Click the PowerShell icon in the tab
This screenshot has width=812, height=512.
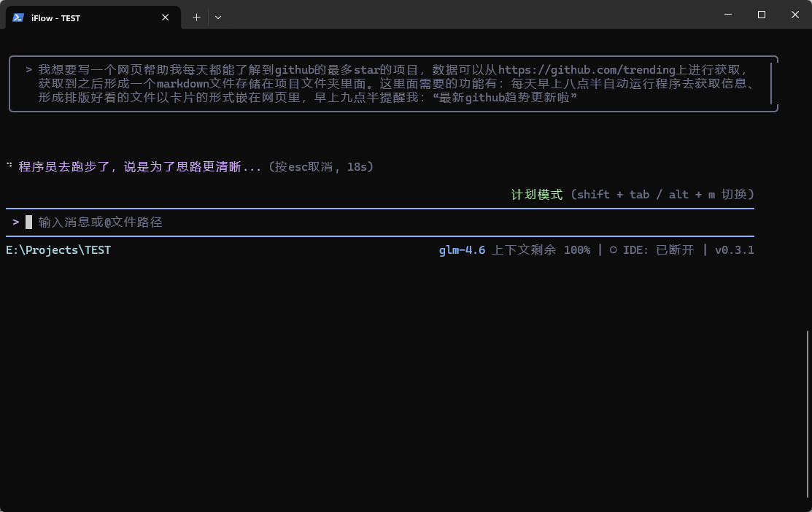18,18
